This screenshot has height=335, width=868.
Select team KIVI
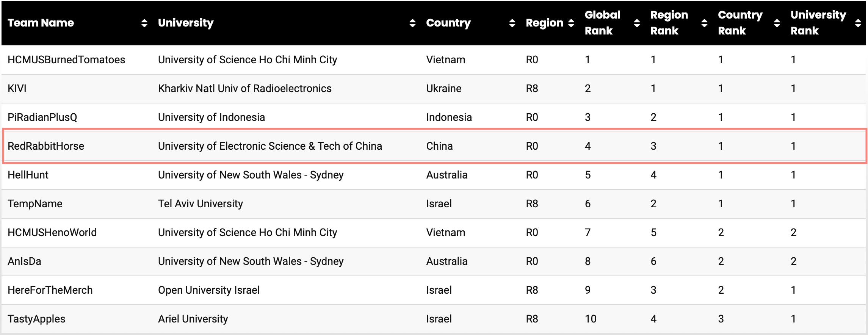coord(17,89)
